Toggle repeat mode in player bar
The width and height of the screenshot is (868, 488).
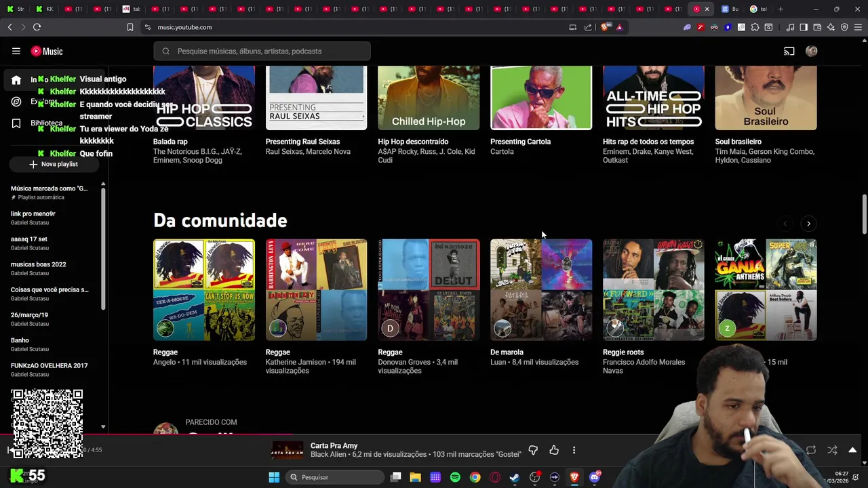tap(811, 450)
